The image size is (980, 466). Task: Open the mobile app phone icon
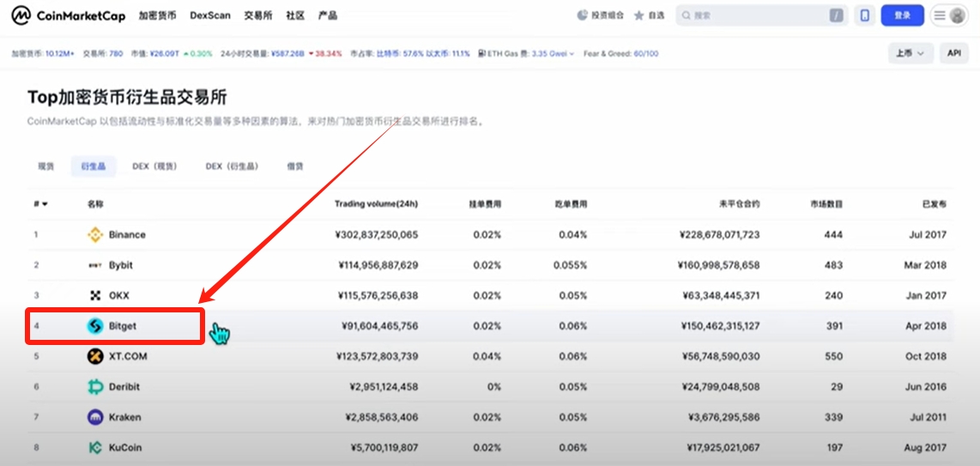pyautogui.click(x=865, y=15)
